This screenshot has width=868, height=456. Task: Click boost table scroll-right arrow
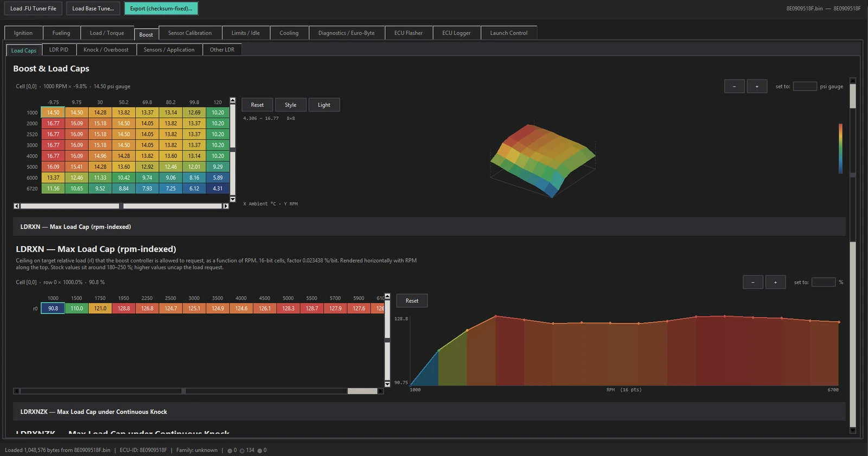coord(226,206)
